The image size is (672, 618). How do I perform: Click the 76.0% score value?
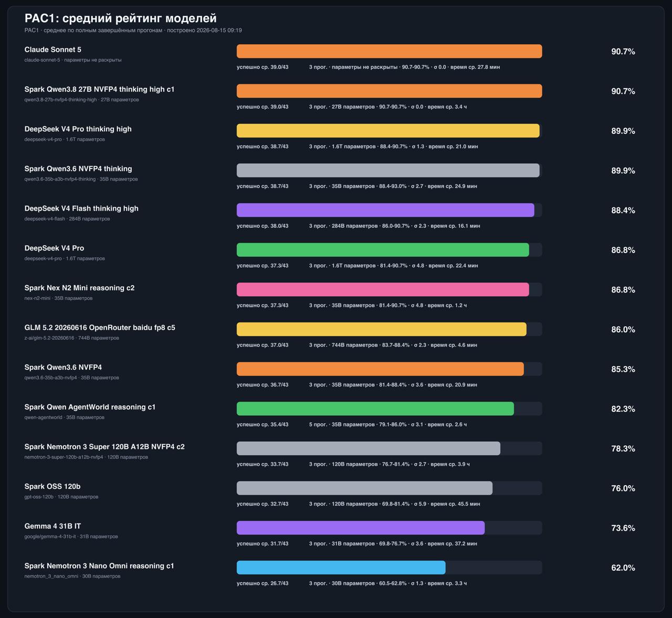(623, 488)
